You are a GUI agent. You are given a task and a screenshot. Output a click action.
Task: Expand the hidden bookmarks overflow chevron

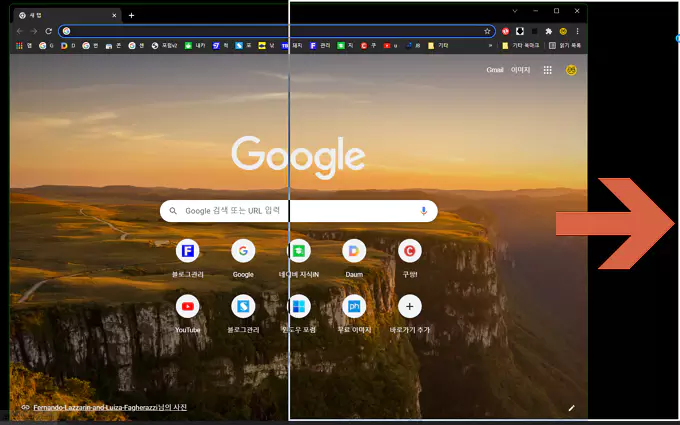pyautogui.click(x=490, y=46)
